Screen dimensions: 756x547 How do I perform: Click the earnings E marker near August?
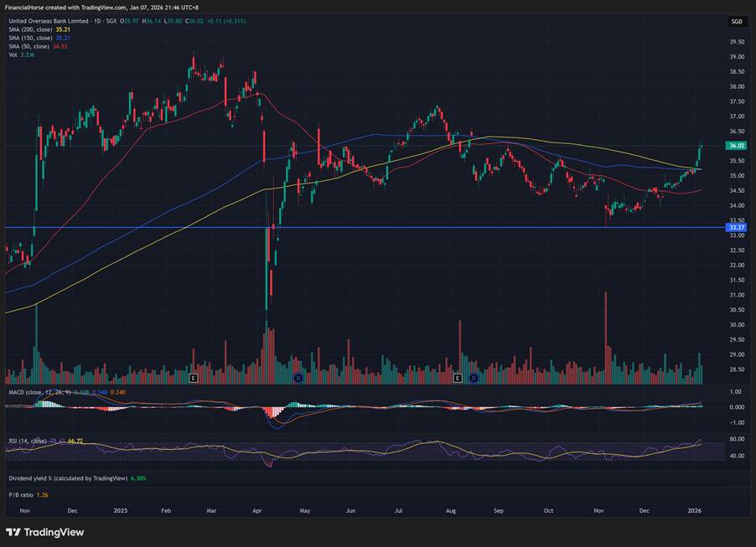point(458,379)
